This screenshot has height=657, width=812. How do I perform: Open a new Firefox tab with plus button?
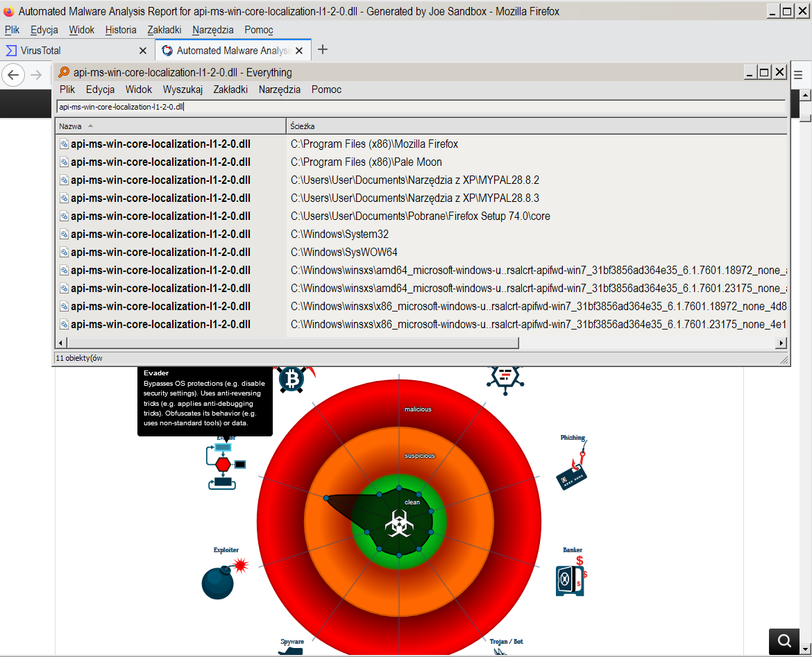[322, 50]
